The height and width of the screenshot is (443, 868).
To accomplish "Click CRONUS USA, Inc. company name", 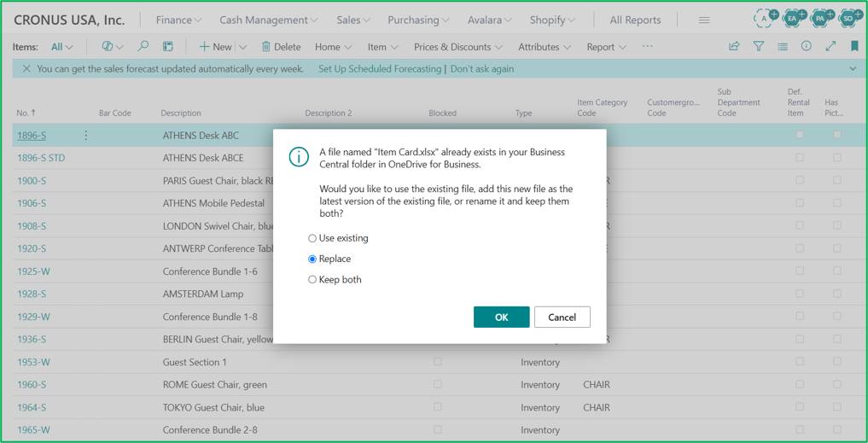I will pyautogui.click(x=69, y=20).
